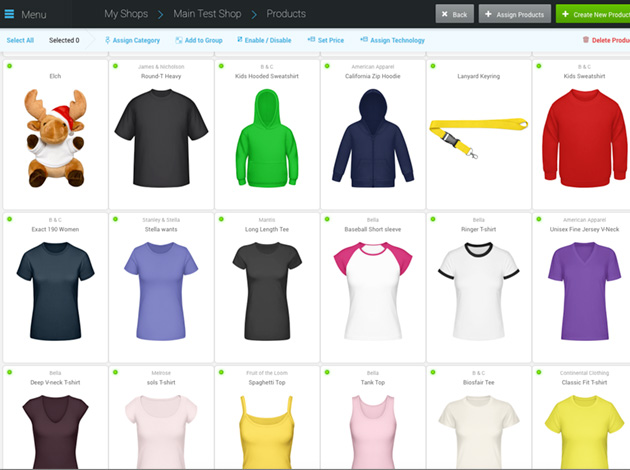Screen dimensions: 630x470
Task: Select the navy California Zip Hoodie image
Action: pyautogui.click(x=373, y=138)
